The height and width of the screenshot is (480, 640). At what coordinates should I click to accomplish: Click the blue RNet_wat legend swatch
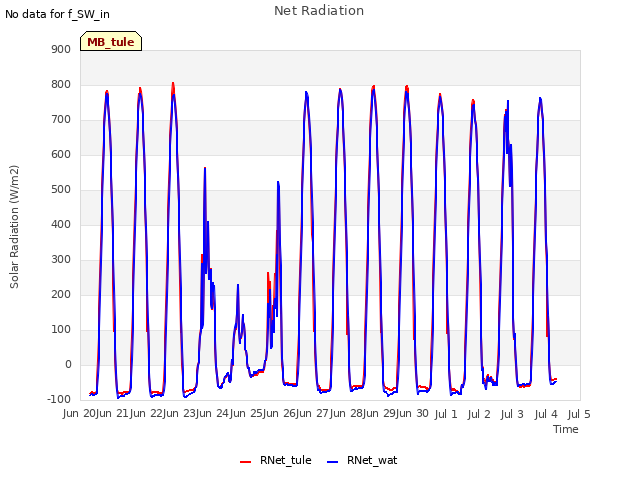click(333, 462)
